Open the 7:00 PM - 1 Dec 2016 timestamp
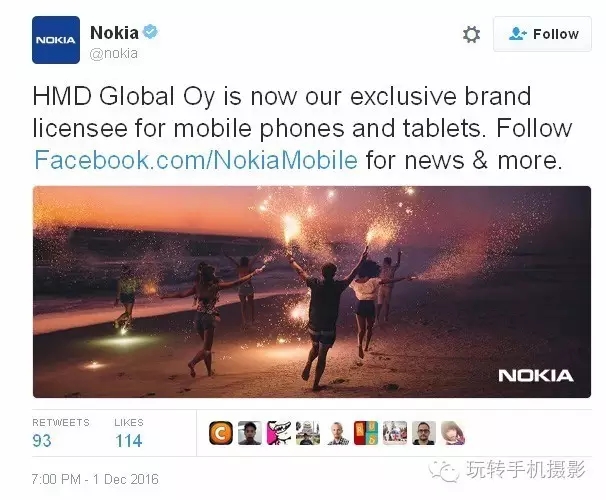606x500 pixels. click(95, 479)
